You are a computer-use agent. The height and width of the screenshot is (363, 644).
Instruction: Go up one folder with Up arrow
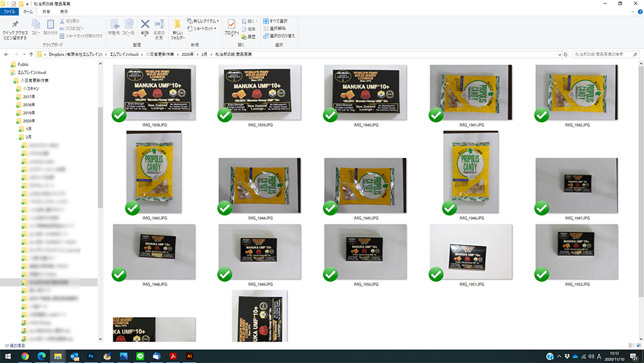[x=31, y=54]
